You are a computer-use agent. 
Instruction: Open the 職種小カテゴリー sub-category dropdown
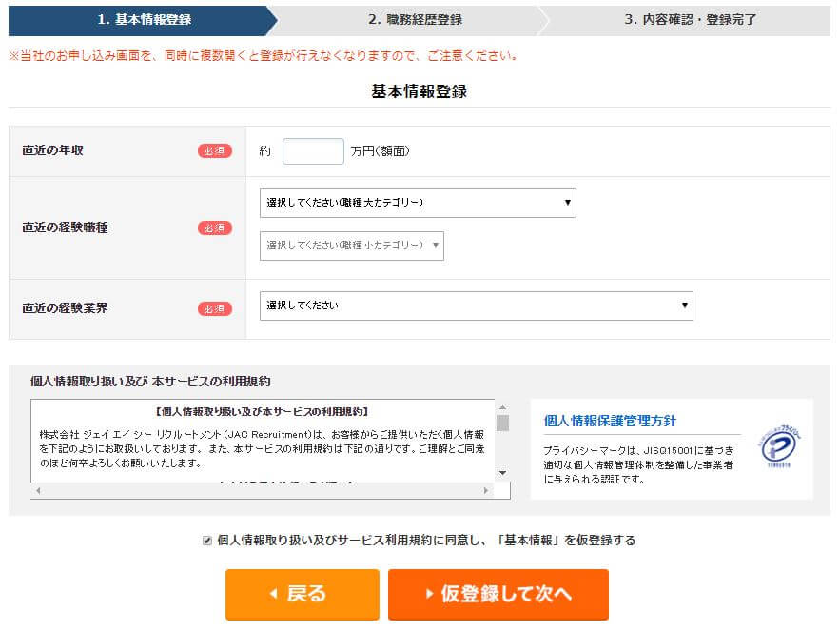pos(352,246)
